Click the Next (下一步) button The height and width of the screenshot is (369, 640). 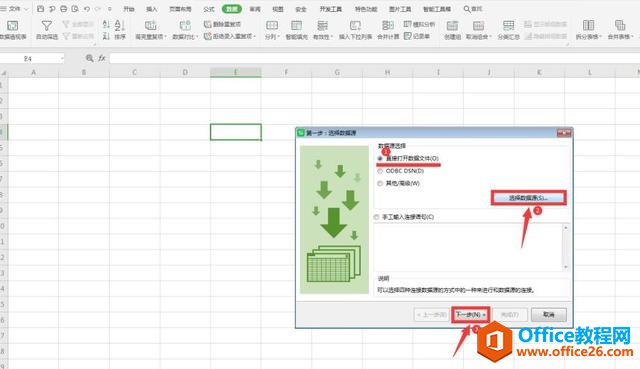[x=471, y=315]
